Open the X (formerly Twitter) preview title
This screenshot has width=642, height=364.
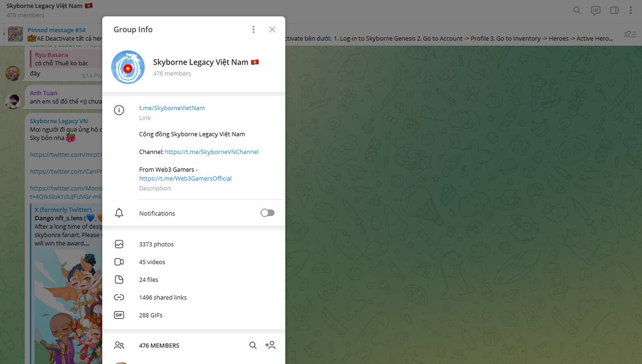click(x=63, y=210)
